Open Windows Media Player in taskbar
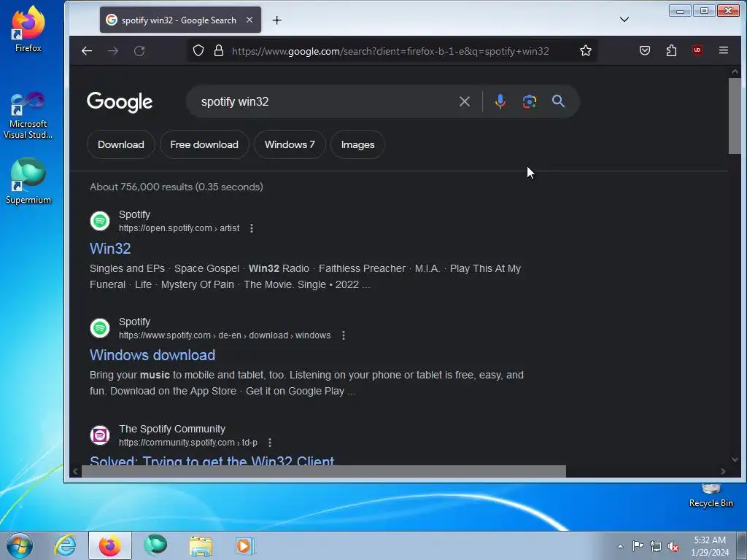The image size is (747, 560). [245, 545]
